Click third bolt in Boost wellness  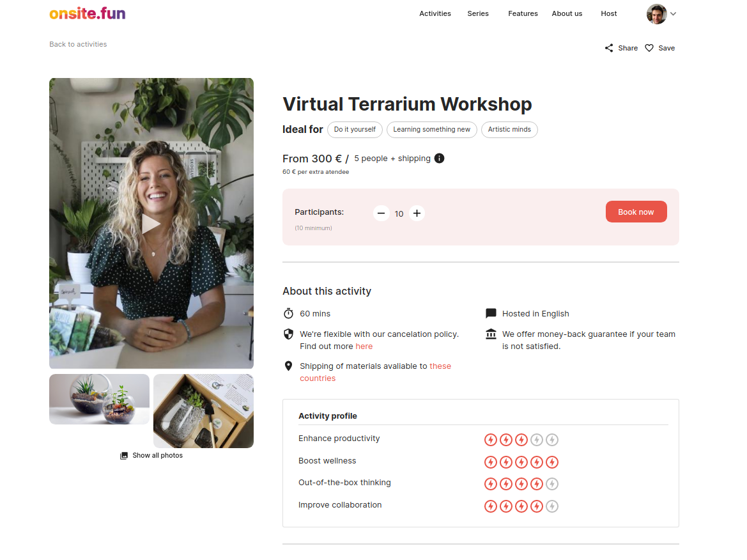coord(521,462)
